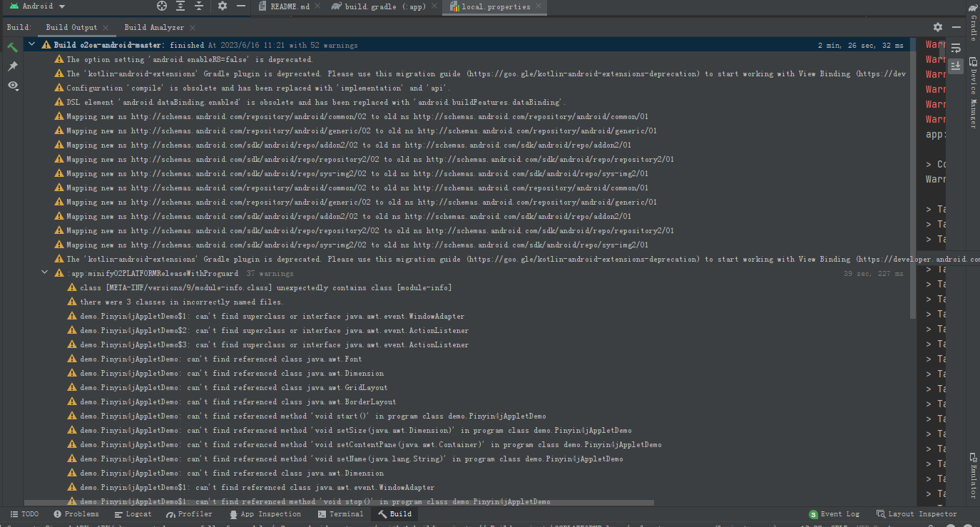Select the PinyinAppletDemo$2 ActionListener superclass warning
This screenshot has height=527, width=980.
tap(267, 331)
